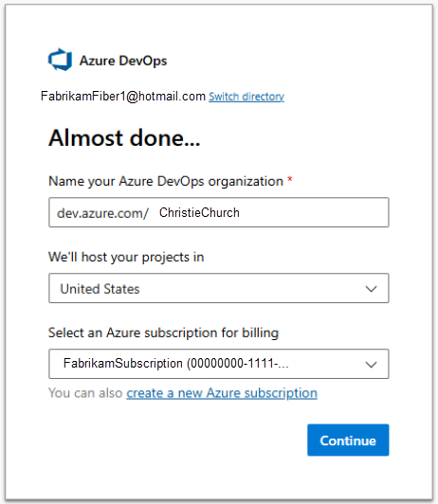This screenshot has height=504, width=438.
Task: Focus the organization name field containing ChristieChurch
Action: 219,212
